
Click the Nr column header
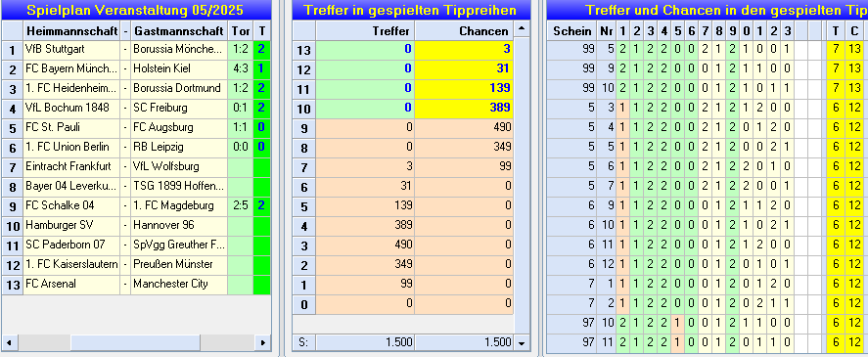tap(606, 30)
